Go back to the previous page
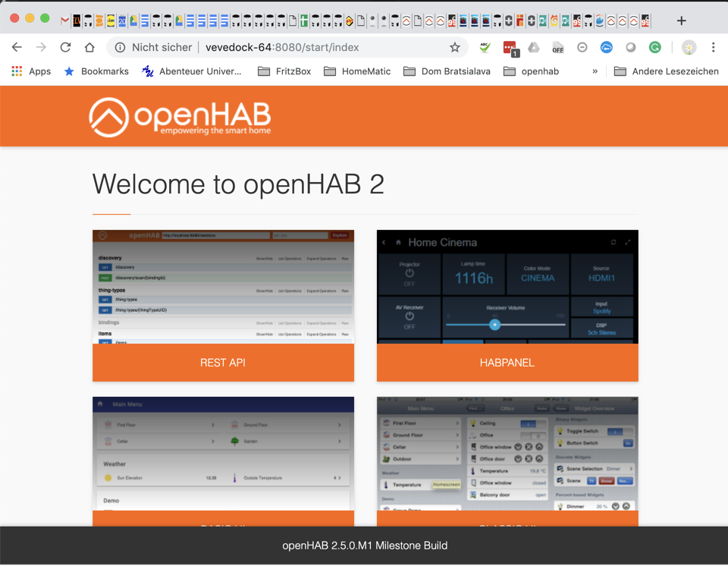This screenshot has height=566, width=728. [x=17, y=47]
